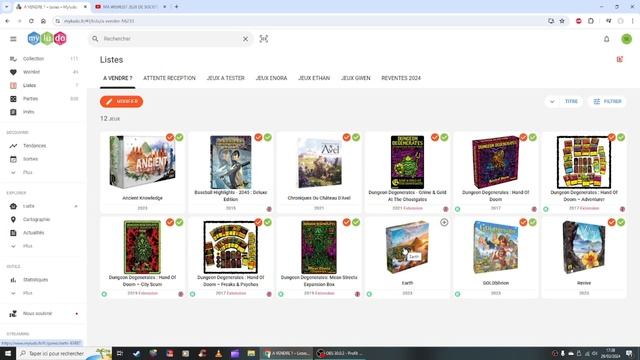Click the Rechercher search field
This screenshot has height=360, width=640.
pos(170,39)
